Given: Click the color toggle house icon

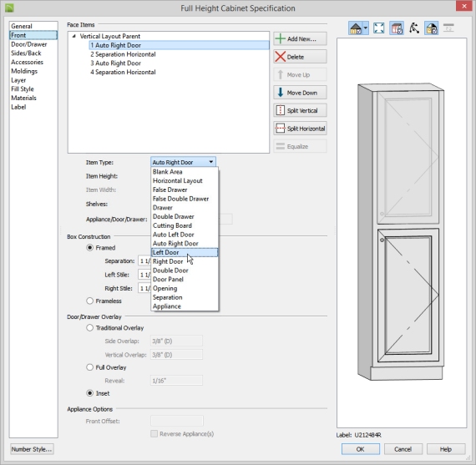Looking at the screenshot, I should 432,28.
